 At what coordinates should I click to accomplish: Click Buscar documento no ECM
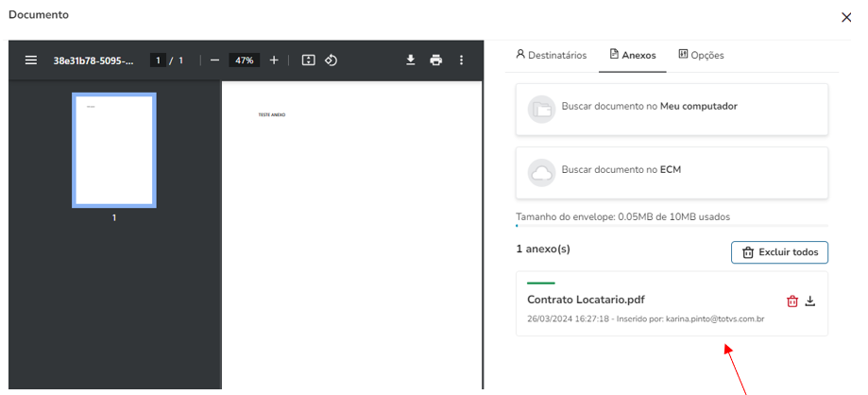672,171
